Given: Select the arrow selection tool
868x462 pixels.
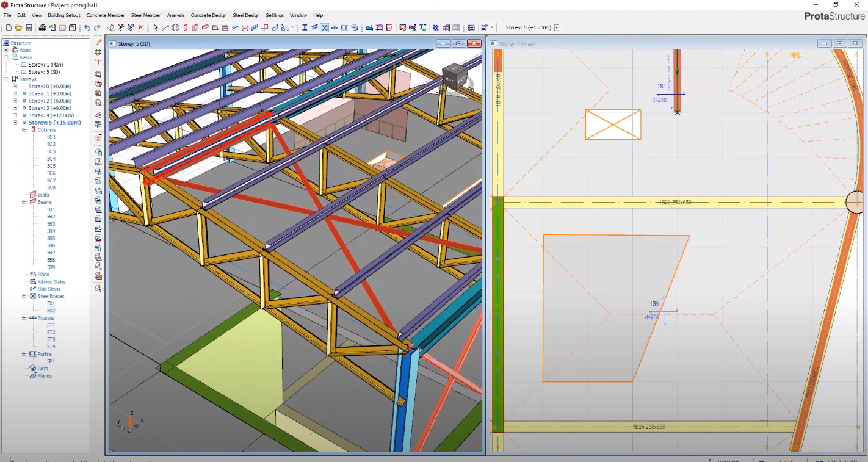Looking at the screenshot, I should tap(156, 27).
